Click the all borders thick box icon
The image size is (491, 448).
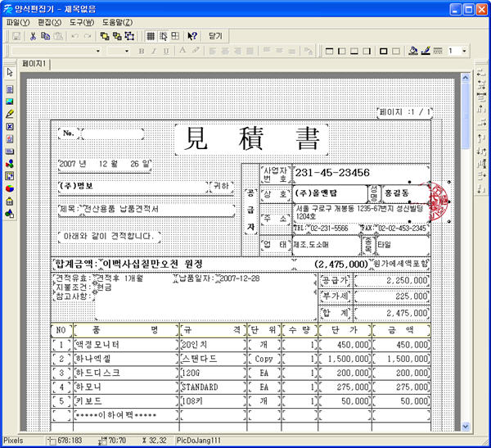point(383,51)
